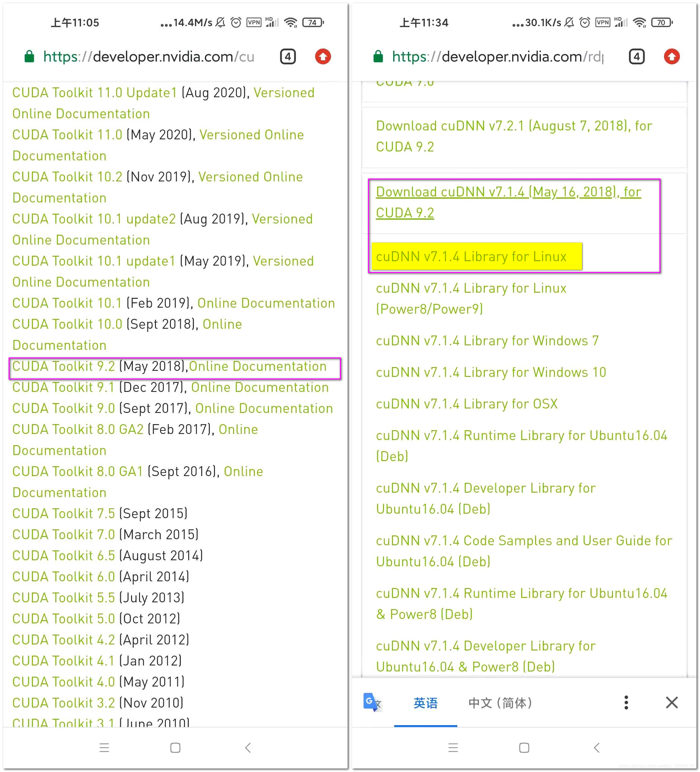Viewport: 700px width, 772px height.
Task: Tap the Google Translate icon
Action: pos(372,703)
